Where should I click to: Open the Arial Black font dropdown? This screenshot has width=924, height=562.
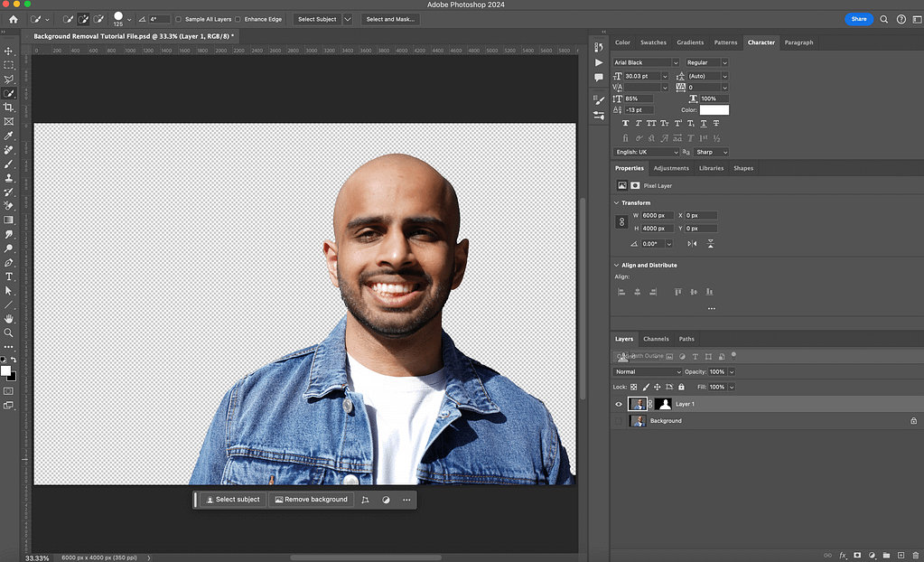pos(646,62)
